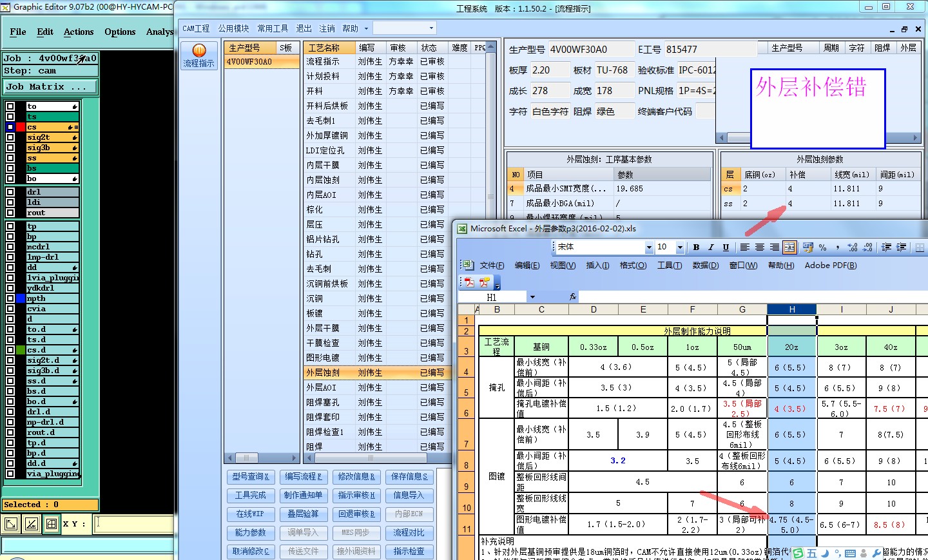Click second Adobe PDF email icon

[484, 282]
